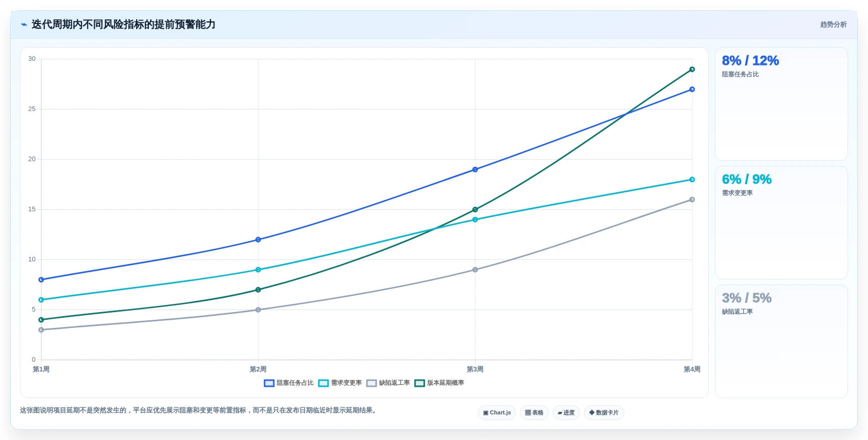Click the 需求变更率 data point at 第1周
Screen dimensions: 868x440
[41, 300]
